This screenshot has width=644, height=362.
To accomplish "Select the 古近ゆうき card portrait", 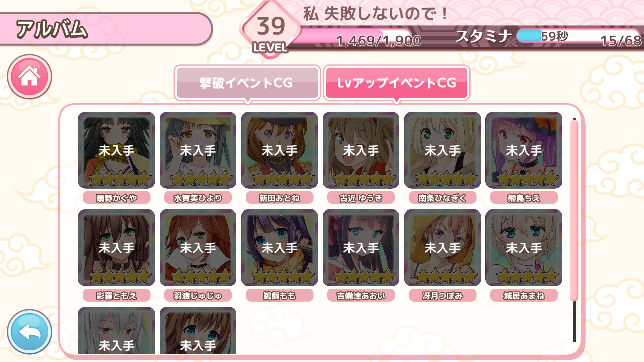I will (361, 150).
